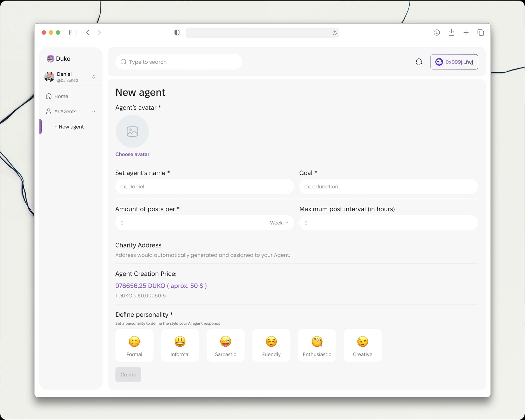This screenshot has height=420, width=525.
Task: Click the Choose avatar link
Action: click(132, 154)
